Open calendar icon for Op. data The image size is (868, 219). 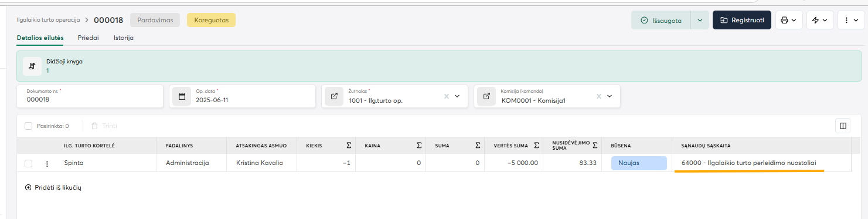click(182, 96)
